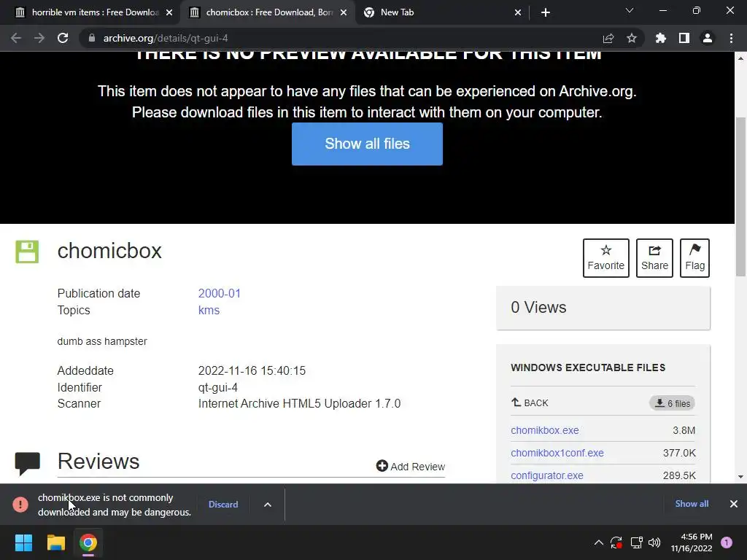
Task: Click the green floppy disk software icon
Action: pyautogui.click(x=27, y=252)
